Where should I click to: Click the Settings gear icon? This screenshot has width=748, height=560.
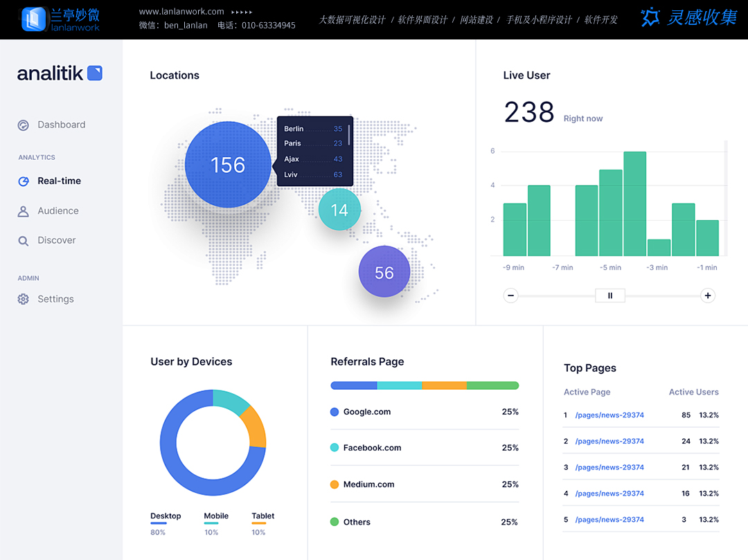[24, 299]
